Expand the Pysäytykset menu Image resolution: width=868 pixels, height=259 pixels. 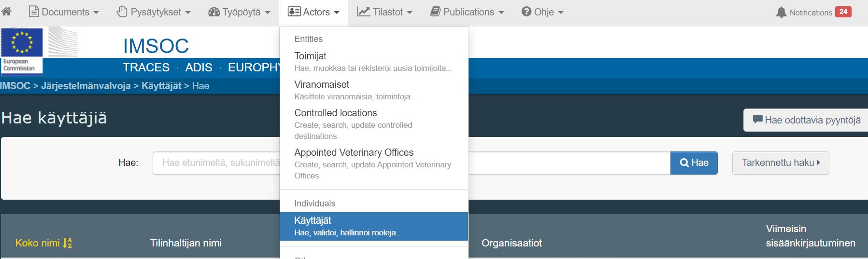pos(154,12)
